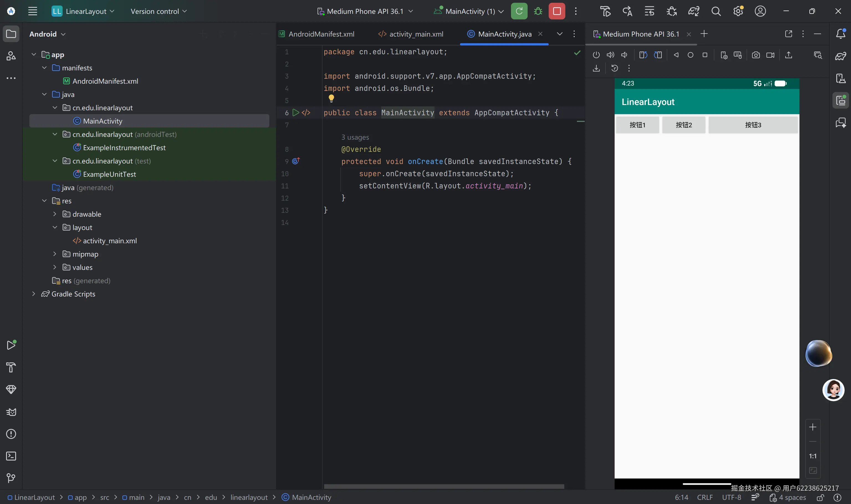Open the Logcat tool window
Viewport: 851px width, 504px height.
[11, 412]
